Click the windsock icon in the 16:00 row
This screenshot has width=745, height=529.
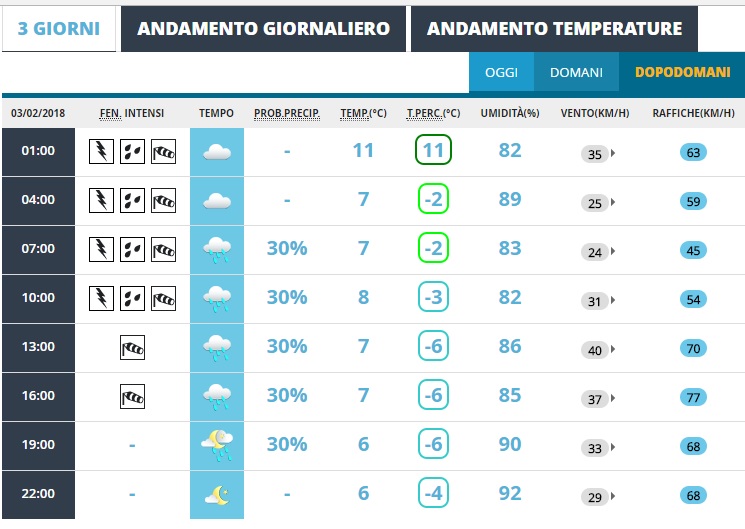[x=132, y=396]
